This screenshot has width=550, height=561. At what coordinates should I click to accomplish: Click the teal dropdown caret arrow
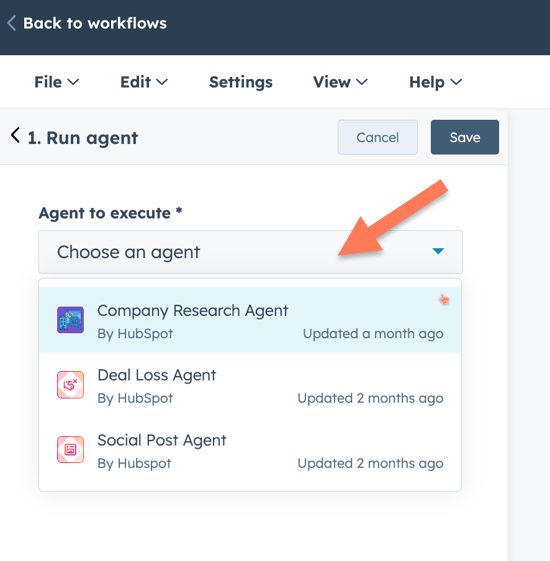[438, 251]
